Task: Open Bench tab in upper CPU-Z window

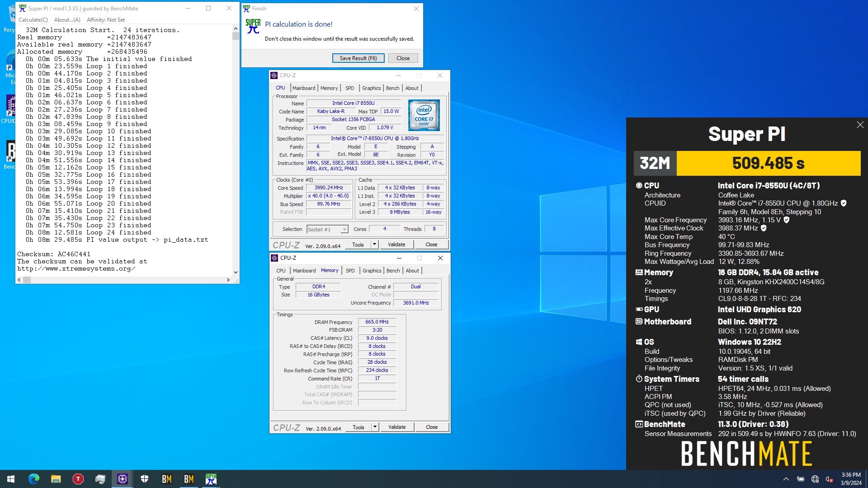Action: (x=392, y=88)
